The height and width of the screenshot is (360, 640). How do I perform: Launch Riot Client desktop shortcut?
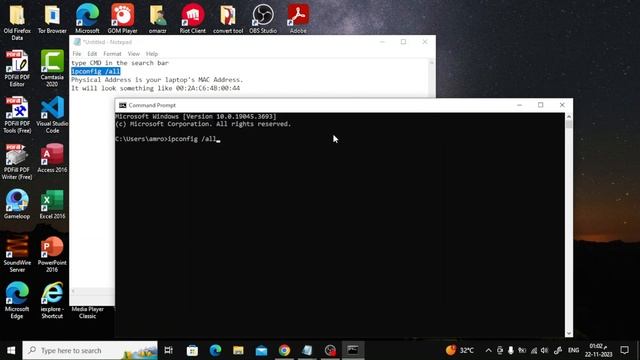coord(193,19)
